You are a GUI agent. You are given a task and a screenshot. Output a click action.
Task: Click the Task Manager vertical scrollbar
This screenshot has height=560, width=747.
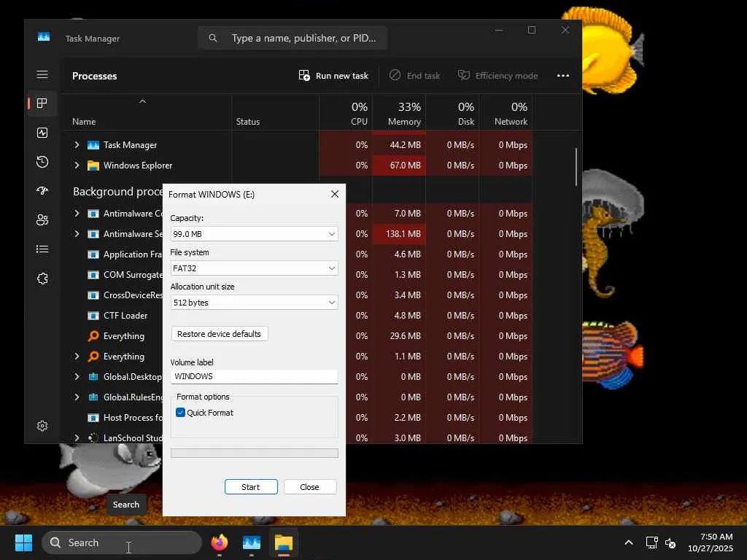[x=576, y=167]
